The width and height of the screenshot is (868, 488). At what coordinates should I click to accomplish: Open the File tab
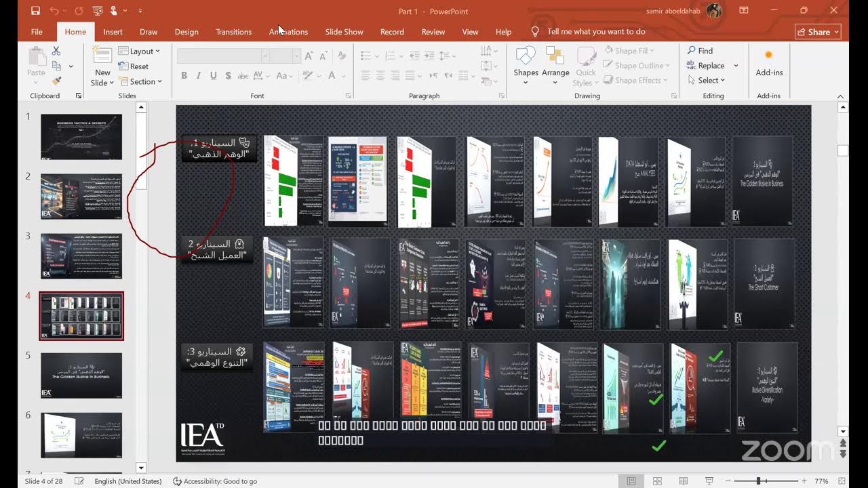pos(37,32)
